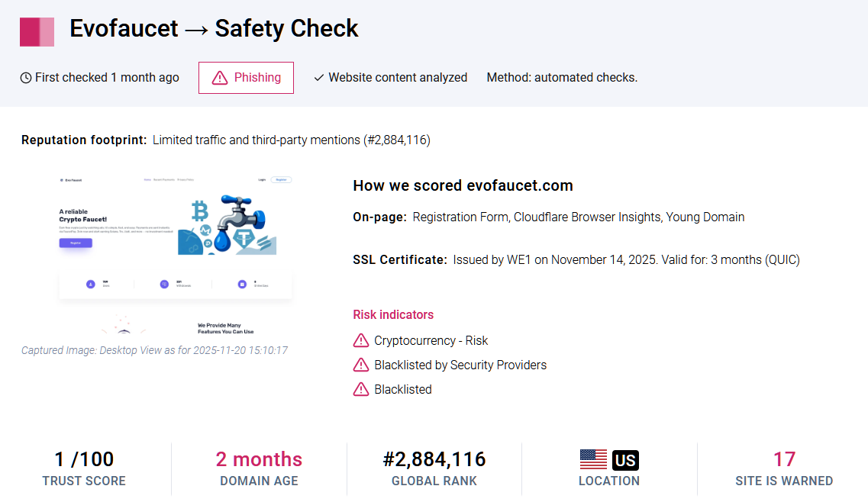Click the 1/100 Trust Score value
The image size is (868, 502).
(x=84, y=459)
